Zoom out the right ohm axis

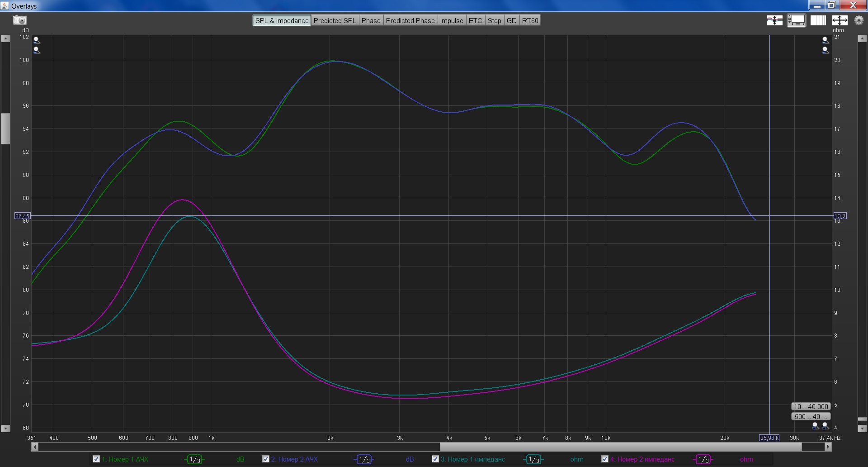point(826,50)
